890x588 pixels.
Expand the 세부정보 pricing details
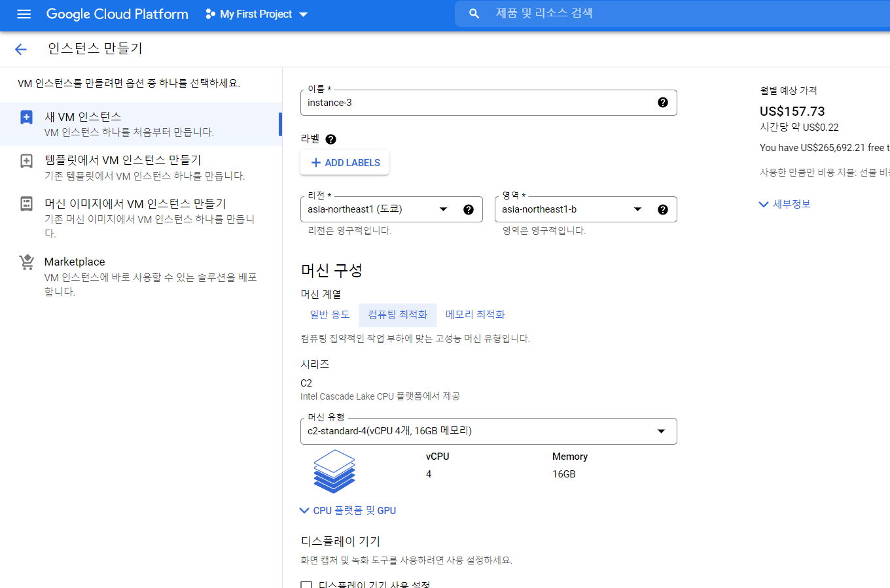[x=785, y=204]
